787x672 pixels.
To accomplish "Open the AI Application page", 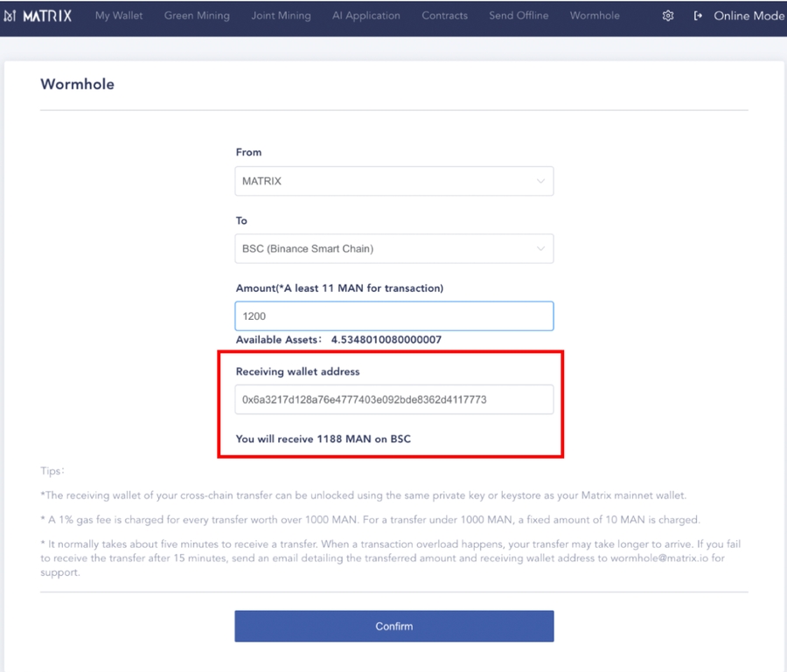I will tap(366, 15).
